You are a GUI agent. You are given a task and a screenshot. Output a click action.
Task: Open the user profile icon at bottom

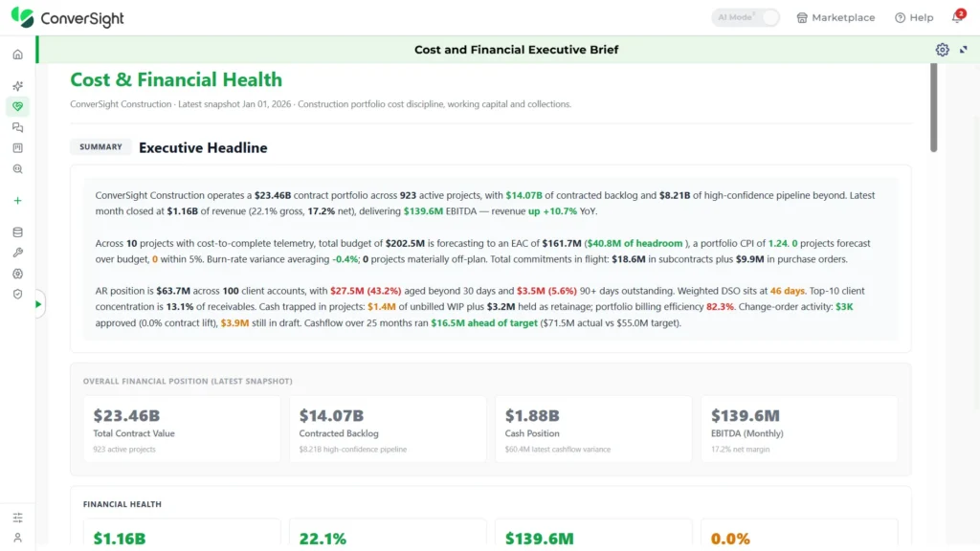17,538
